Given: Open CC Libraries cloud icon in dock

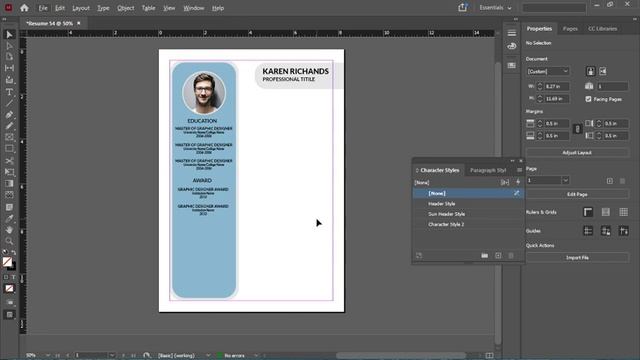Looking at the screenshot, I should coord(511,47).
